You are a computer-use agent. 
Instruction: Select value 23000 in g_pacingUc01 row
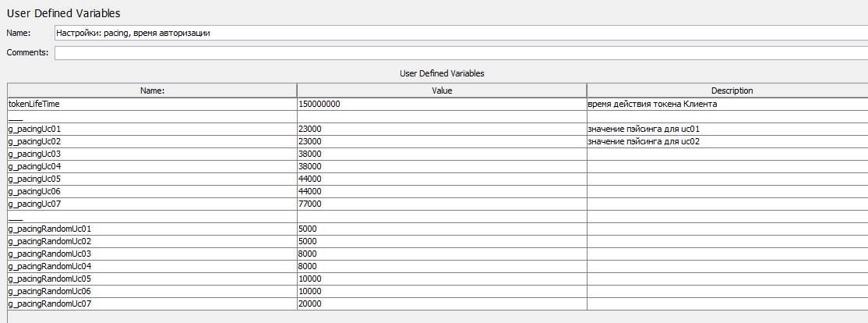442,129
